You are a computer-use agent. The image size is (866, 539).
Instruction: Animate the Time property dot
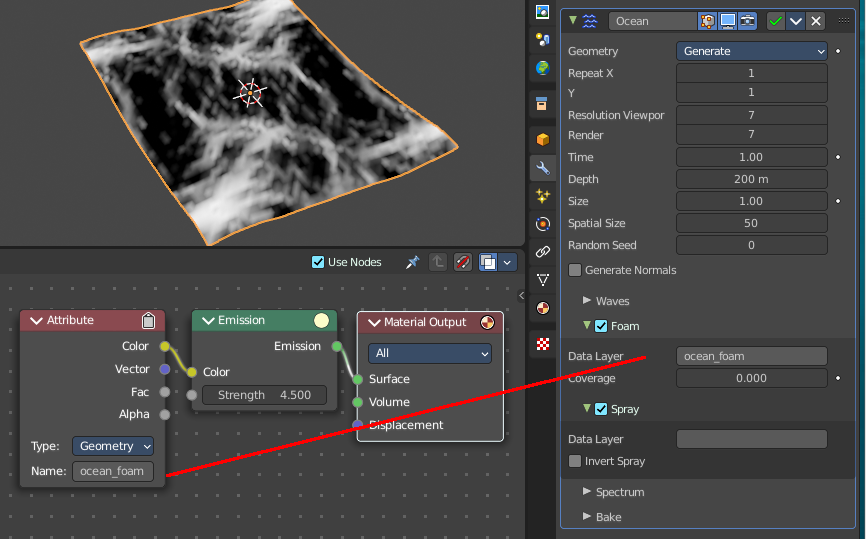click(x=838, y=157)
